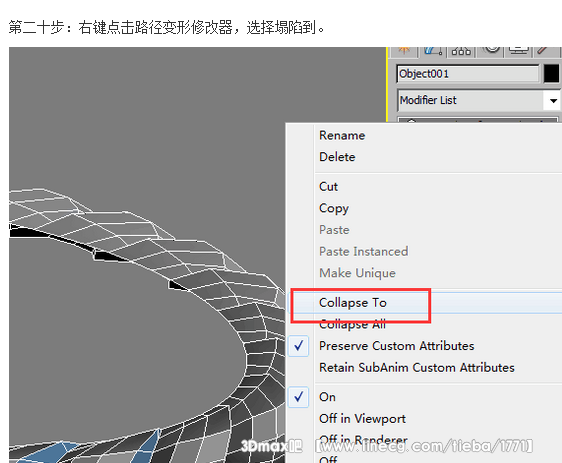562x463 pixels.
Task: Choose Collapse To in context menu
Action: [353, 303]
